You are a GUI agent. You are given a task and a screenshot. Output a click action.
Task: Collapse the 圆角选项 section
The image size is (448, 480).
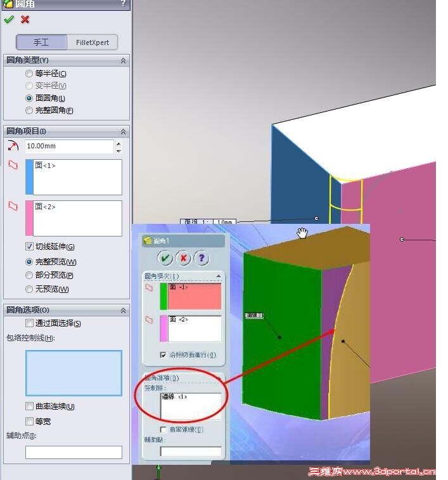[x=123, y=311]
